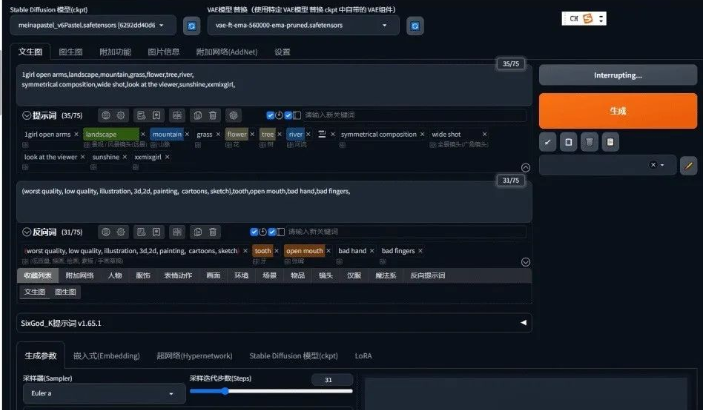
Task: Open the Stable Diffusion checkpoint dropdown
Action: point(93,26)
